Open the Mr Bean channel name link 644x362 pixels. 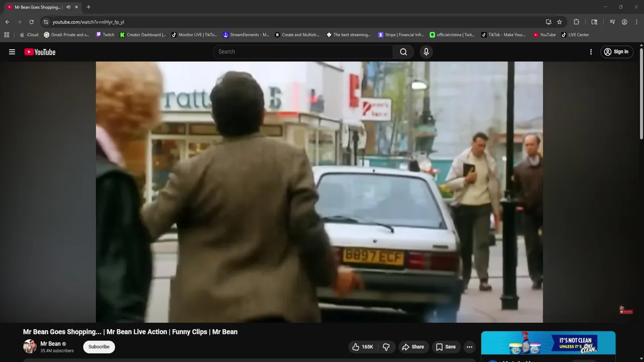point(50,344)
